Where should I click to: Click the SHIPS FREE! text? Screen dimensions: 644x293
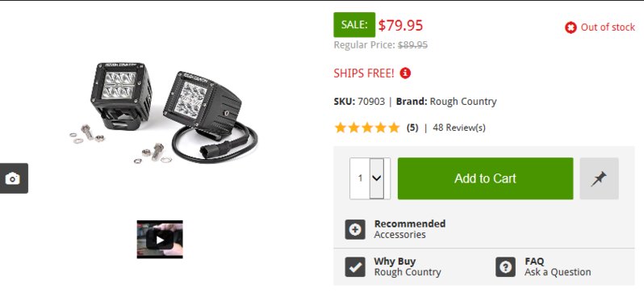pyautogui.click(x=364, y=73)
